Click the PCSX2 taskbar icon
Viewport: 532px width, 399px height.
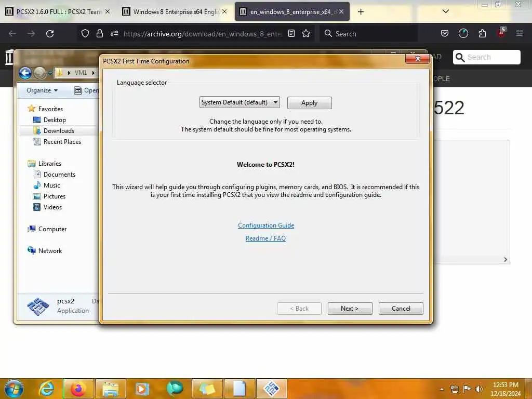coord(271,389)
